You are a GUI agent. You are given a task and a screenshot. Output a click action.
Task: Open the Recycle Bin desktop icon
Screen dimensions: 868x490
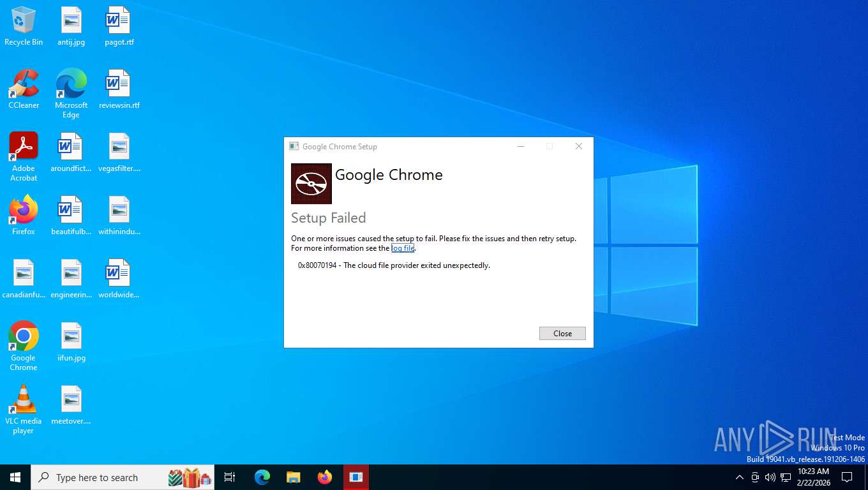coord(24,27)
